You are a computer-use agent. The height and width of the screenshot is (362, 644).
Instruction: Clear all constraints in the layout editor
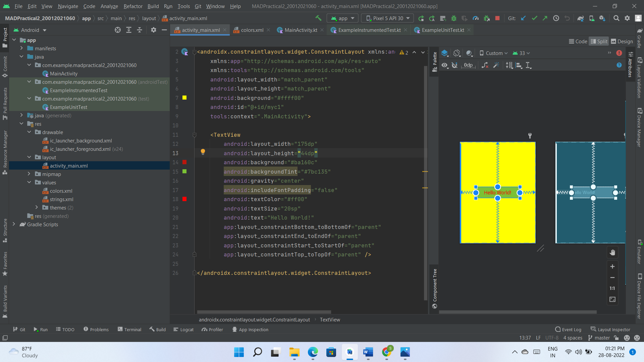tap(485, 65)
